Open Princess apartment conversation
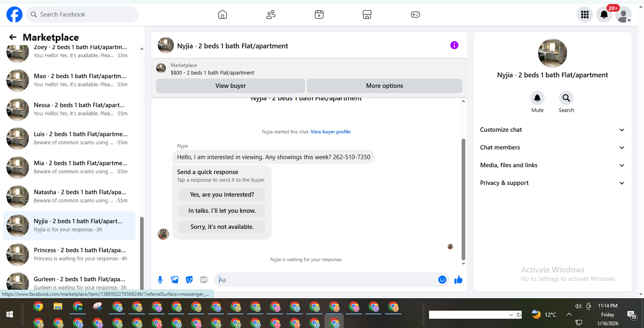 tap(69, 254)
